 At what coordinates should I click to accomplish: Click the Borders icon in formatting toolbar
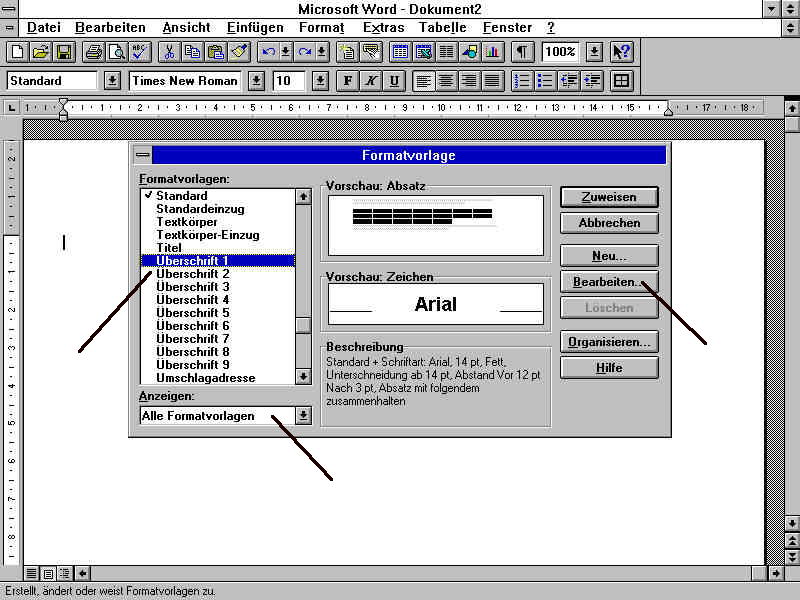621,81
